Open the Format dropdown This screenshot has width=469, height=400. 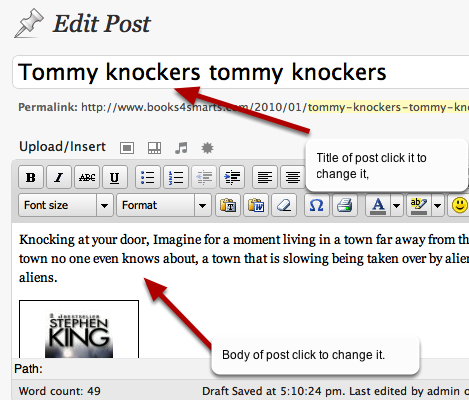[164, 205]
